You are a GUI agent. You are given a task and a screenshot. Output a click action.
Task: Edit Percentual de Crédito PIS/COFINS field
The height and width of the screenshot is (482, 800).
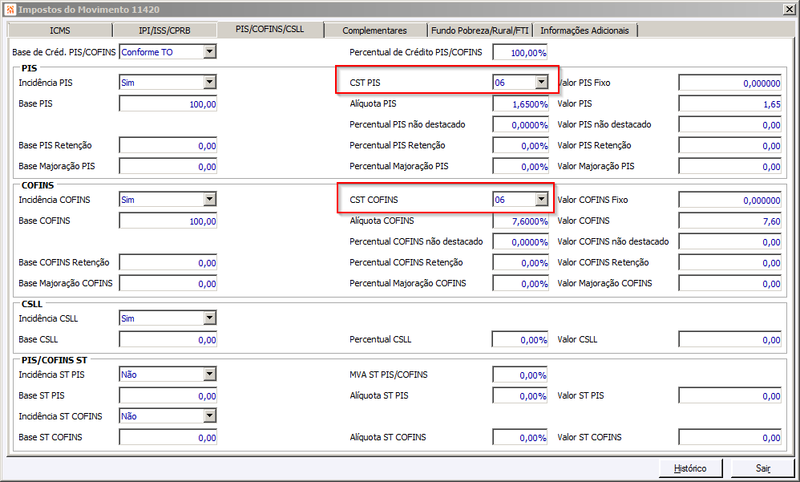pyautogui.click(x=520, y=52)
